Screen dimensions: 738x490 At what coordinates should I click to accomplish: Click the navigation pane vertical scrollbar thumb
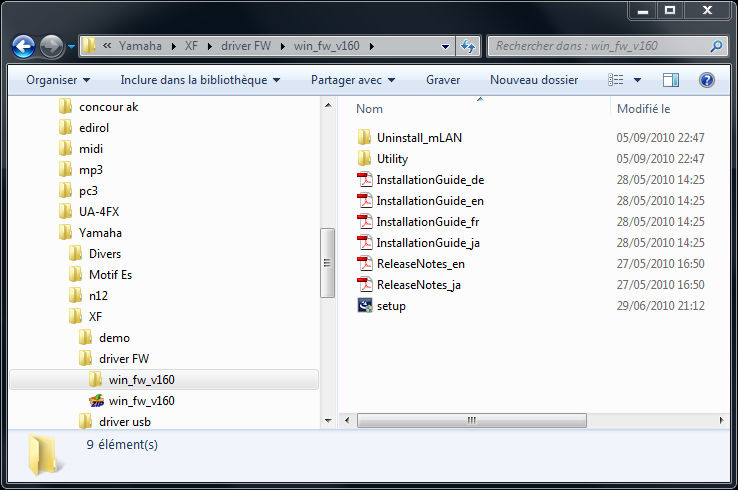tap(328, 263)
